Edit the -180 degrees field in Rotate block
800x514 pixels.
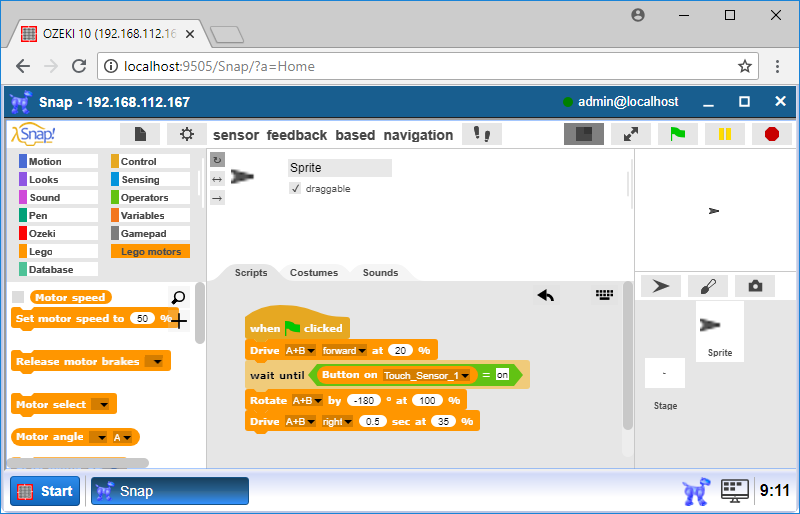pyautogui.click(x=364, y=401)
